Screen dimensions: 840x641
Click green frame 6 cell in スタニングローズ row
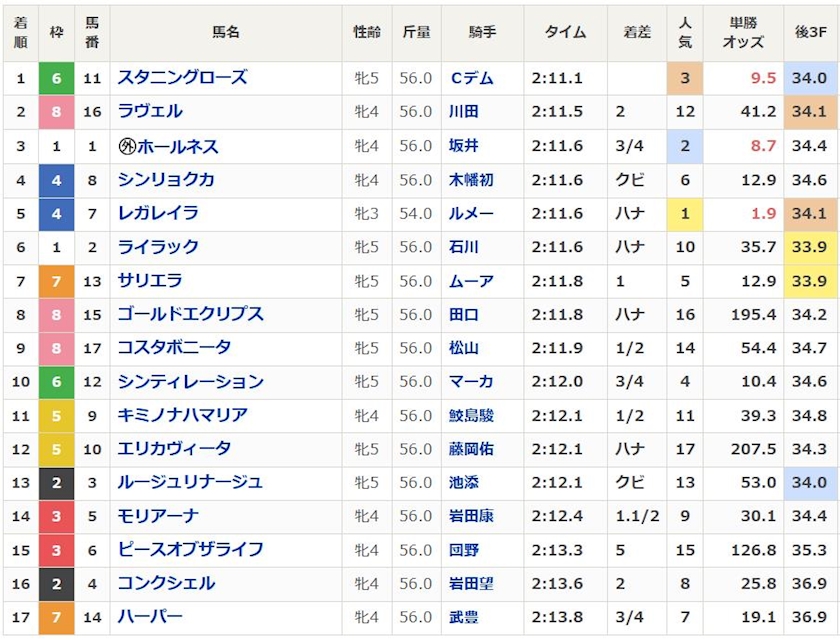(x=56, y=78)
